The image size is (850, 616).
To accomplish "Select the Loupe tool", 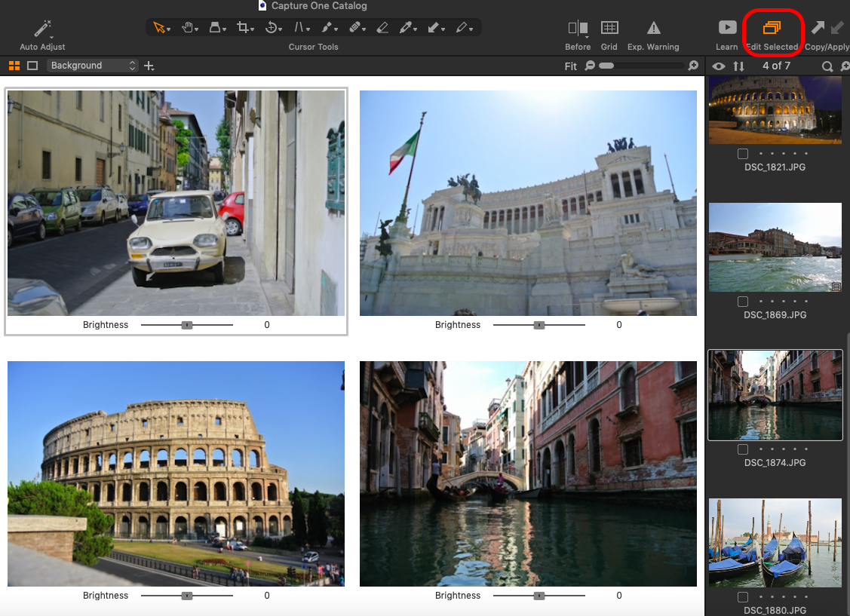I will (x=215, y=27).
